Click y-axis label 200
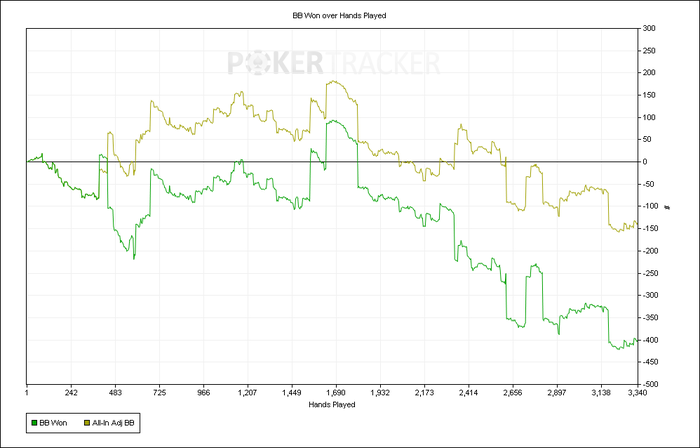The width and height of the screenshot is (700, 448). click(649, 73)
